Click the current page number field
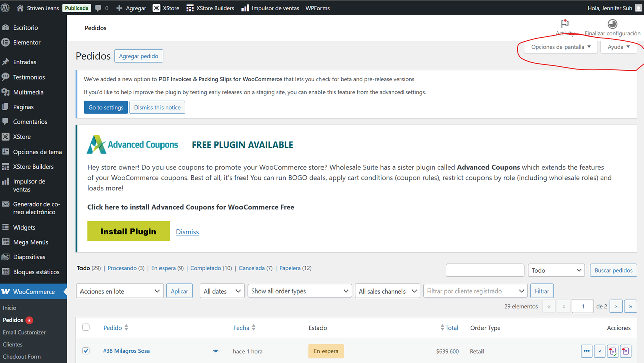 click(x=583, y=306)
